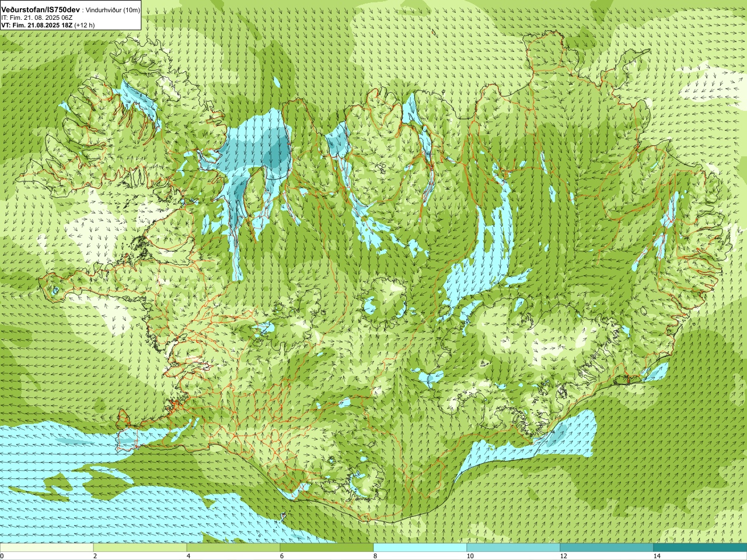Select the IT: Fim. 21. 08. 2025 06Z line
This screenshot has height=560, width=747.
[37, 17]
